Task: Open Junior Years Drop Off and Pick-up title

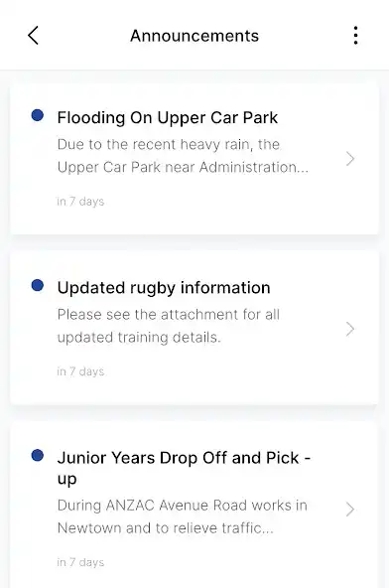Action: 184,468
